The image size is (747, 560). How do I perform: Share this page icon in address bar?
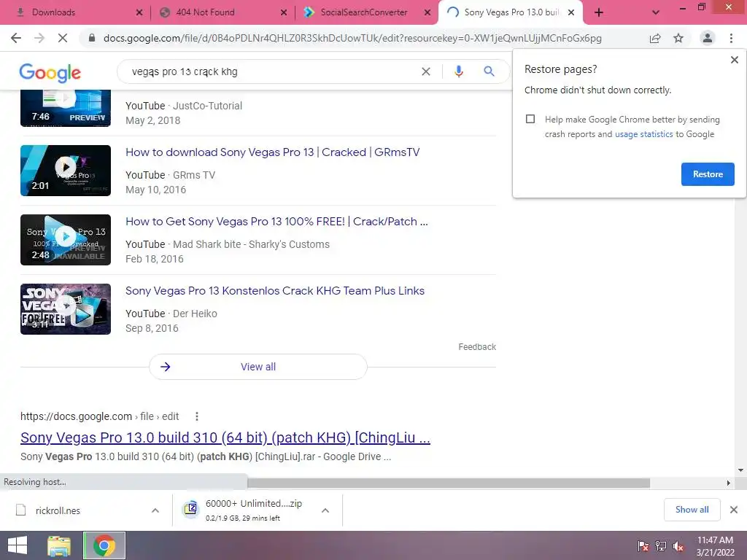click(655, 38)
